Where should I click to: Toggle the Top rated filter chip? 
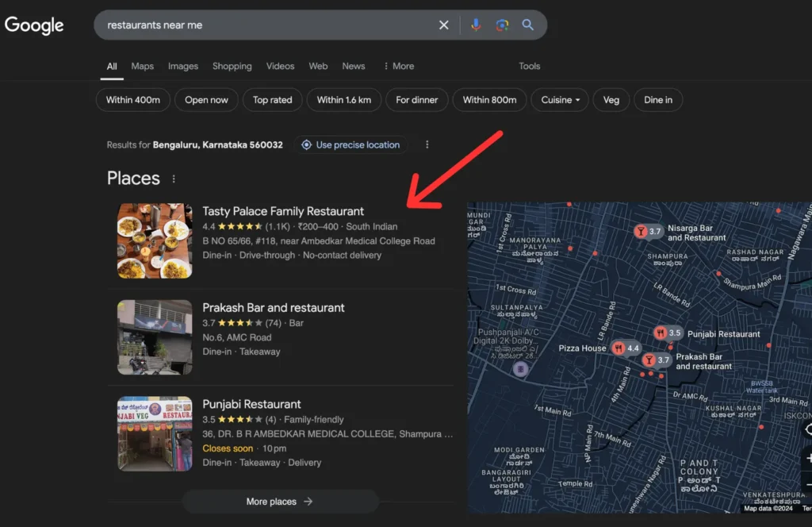click(273, 100)
